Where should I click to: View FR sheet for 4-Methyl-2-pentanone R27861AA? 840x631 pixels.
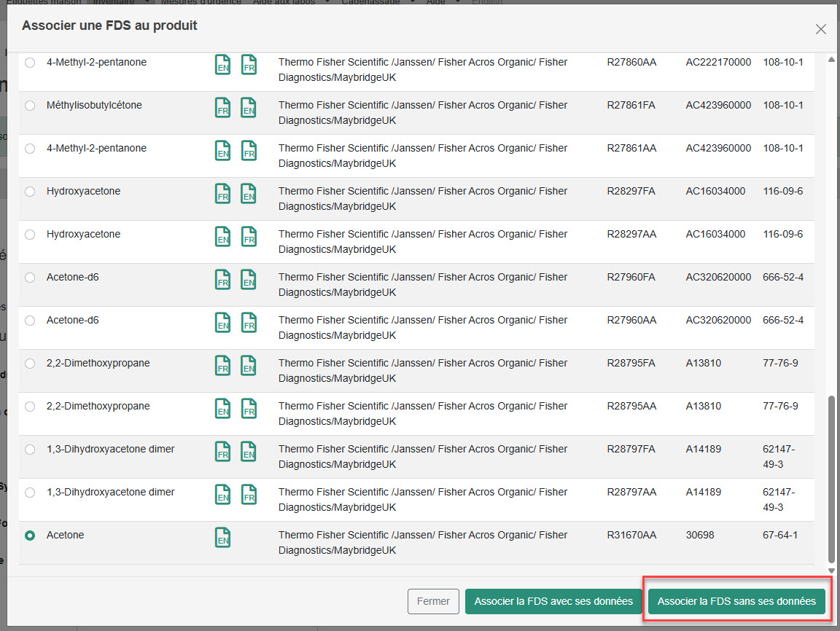(249, 150)
